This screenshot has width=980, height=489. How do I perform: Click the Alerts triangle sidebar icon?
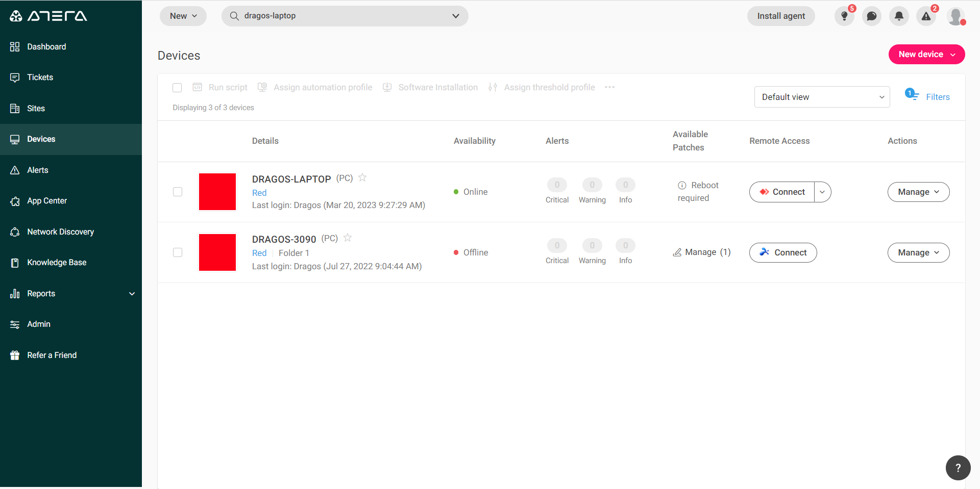[x=15, y=170]
